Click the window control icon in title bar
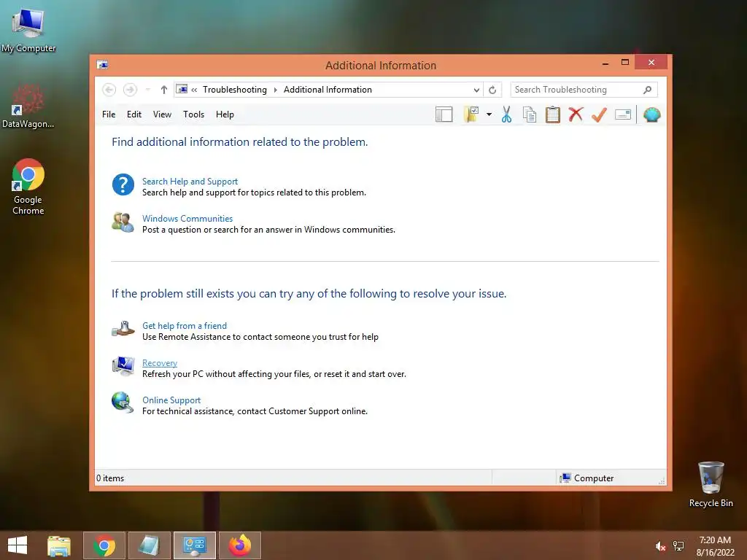The width and height of the screenshot is (747, 560). pos(102,64)
